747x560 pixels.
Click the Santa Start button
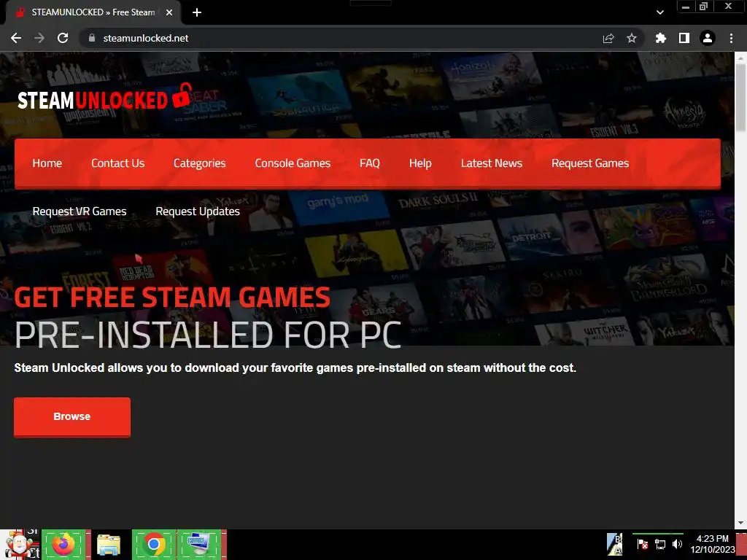point(20,544)
